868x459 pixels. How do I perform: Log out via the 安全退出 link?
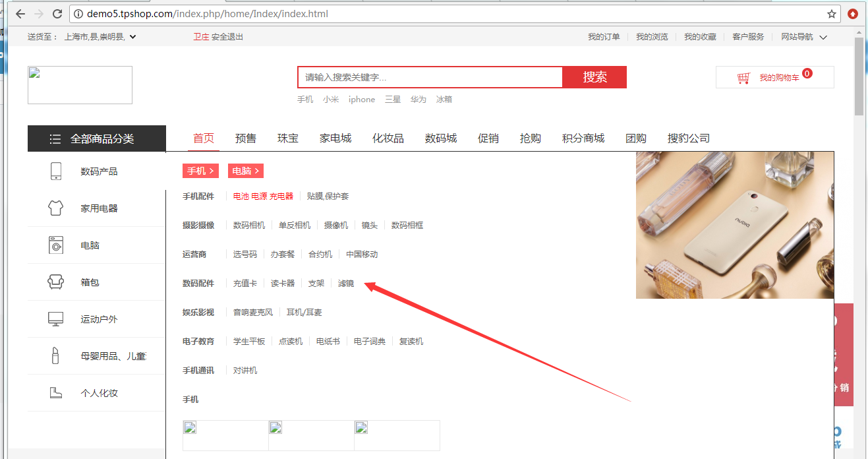point(225,37)
